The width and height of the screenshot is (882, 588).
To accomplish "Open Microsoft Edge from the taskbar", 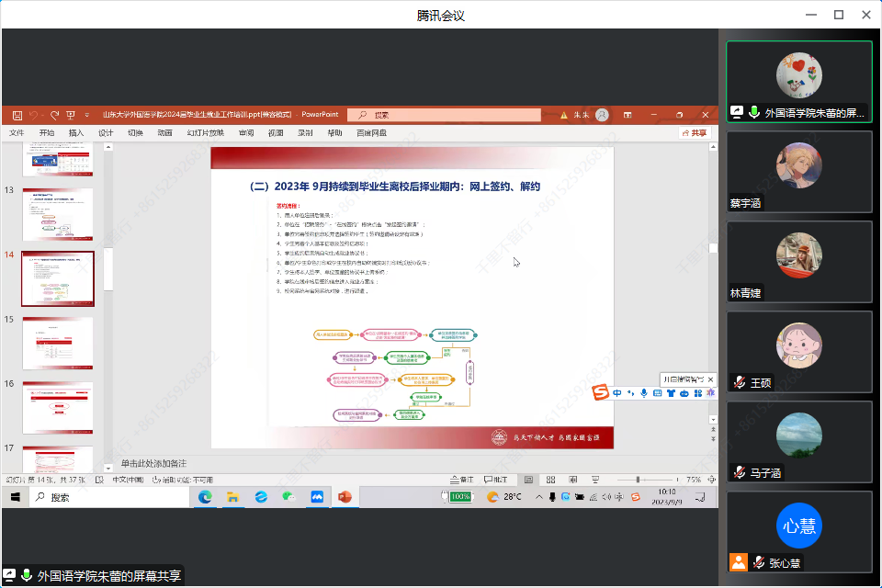I will point(205,497).
